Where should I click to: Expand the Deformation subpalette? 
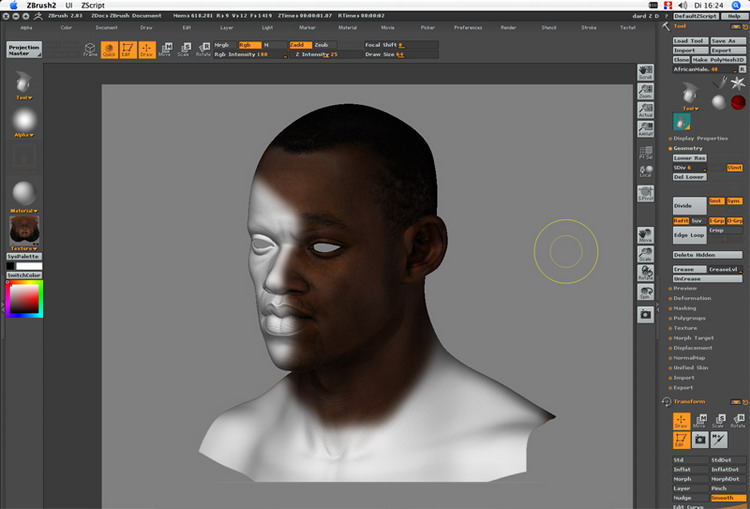(692, 298)
